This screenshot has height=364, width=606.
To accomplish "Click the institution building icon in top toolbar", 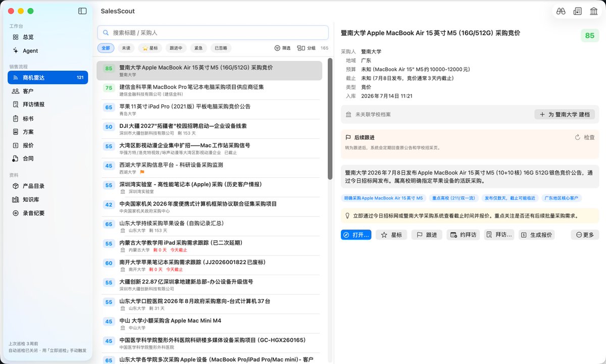I will (x=594, y=11).
